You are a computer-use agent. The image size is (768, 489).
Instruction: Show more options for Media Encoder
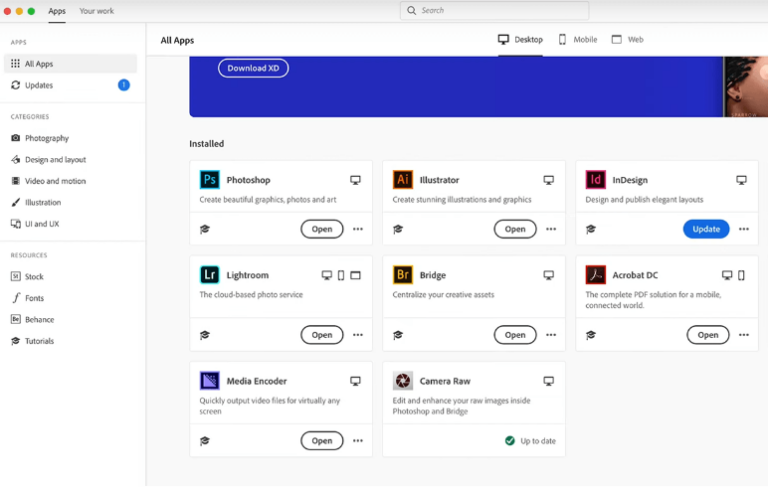(x=357, y=441)
